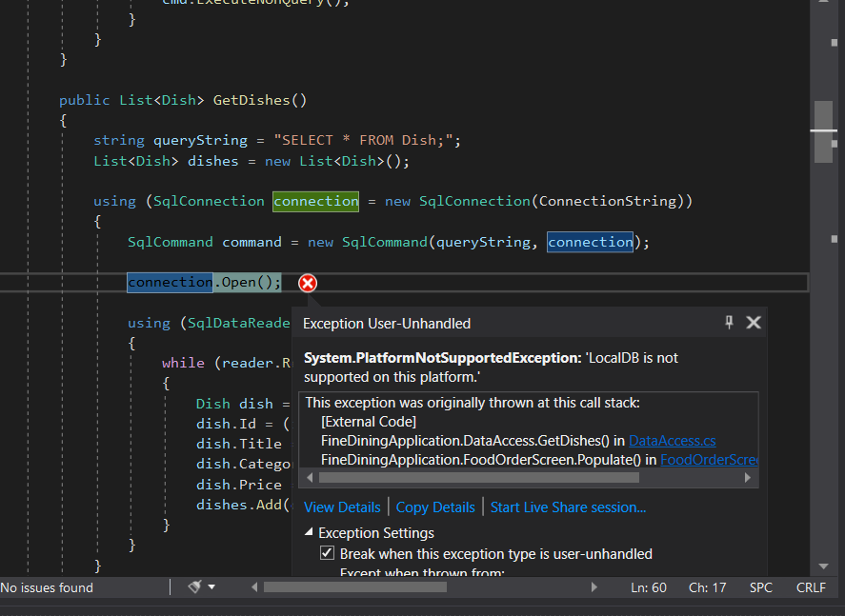Click the right arrow of the editor's horizontal scrollbar

[x=594, y=587]
